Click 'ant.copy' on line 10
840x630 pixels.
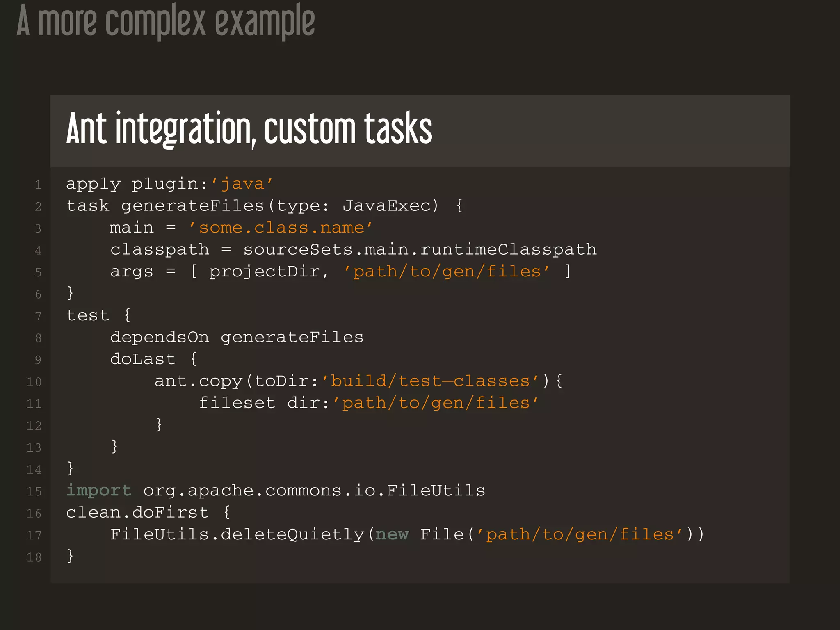coord(198,381)
